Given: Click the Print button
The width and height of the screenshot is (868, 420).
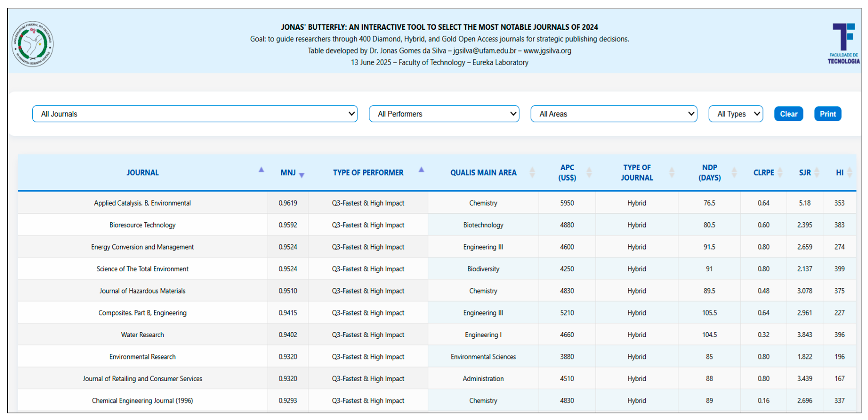Looking at the screenshot, I should [x=827, y=114].
